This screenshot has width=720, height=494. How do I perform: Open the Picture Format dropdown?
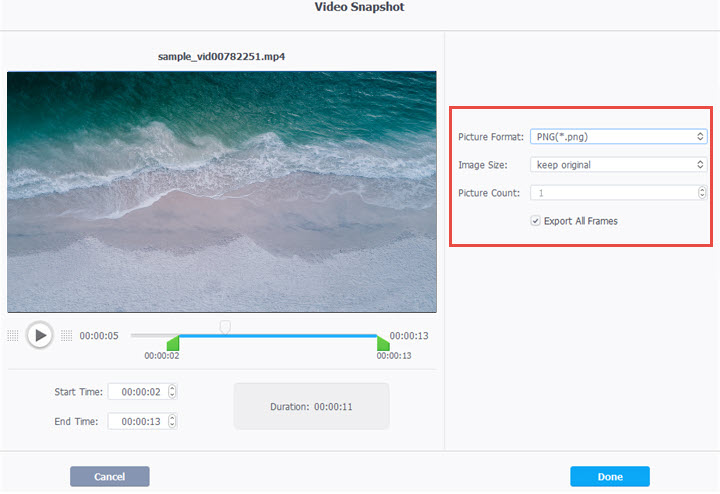click(x=619, y=137)
